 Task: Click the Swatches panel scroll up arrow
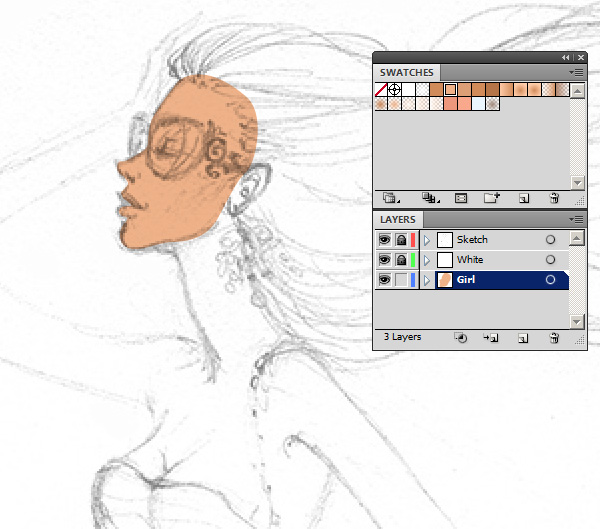tap(577, 91)
